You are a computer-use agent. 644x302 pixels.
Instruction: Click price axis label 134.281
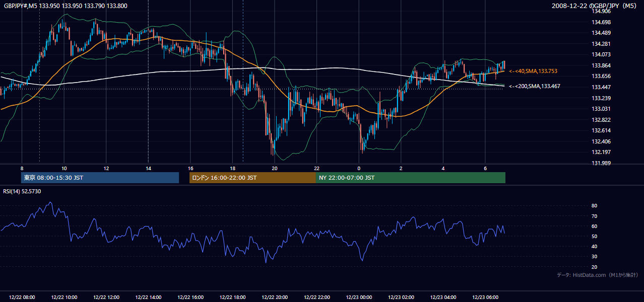[x=601, y=44]
